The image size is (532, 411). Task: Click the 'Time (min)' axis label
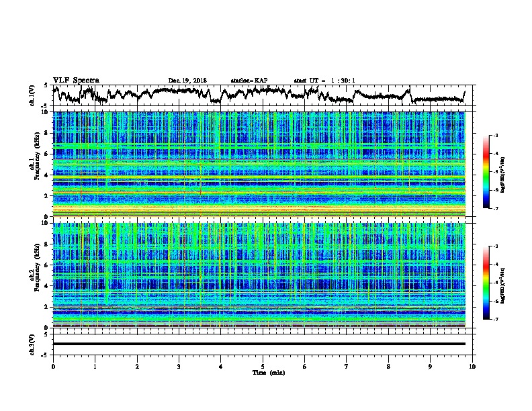(269, 373)
